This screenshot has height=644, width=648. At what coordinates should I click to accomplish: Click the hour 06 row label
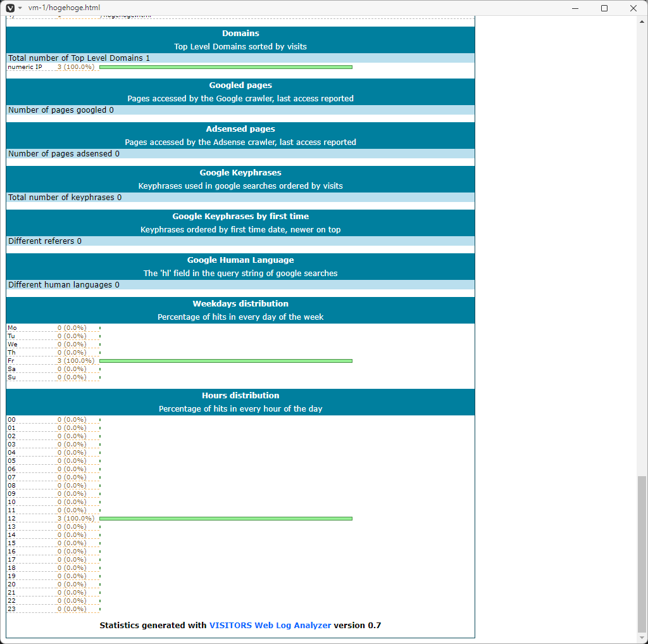[11, 469]
